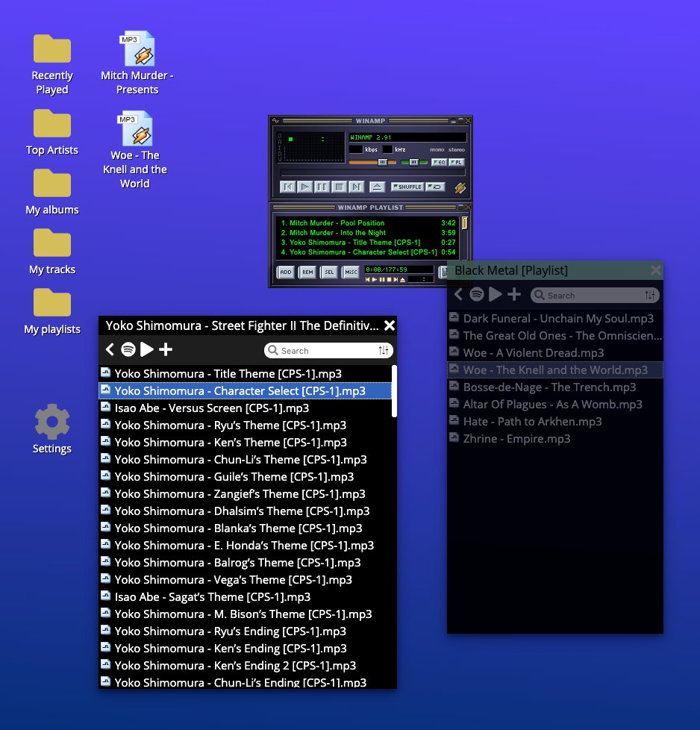Click REM button in Winamp Playlist

(x=307, y=272)
